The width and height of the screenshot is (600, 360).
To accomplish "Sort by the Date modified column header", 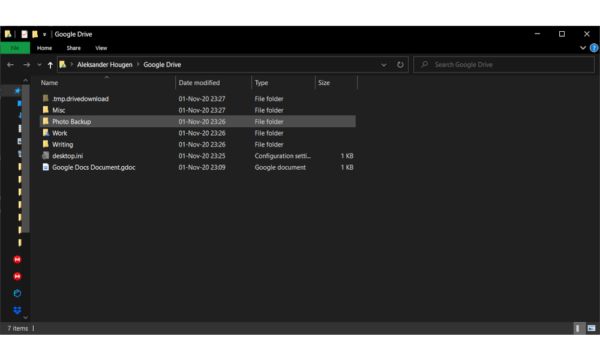I will pyautogui.click(x=199, y=83).
